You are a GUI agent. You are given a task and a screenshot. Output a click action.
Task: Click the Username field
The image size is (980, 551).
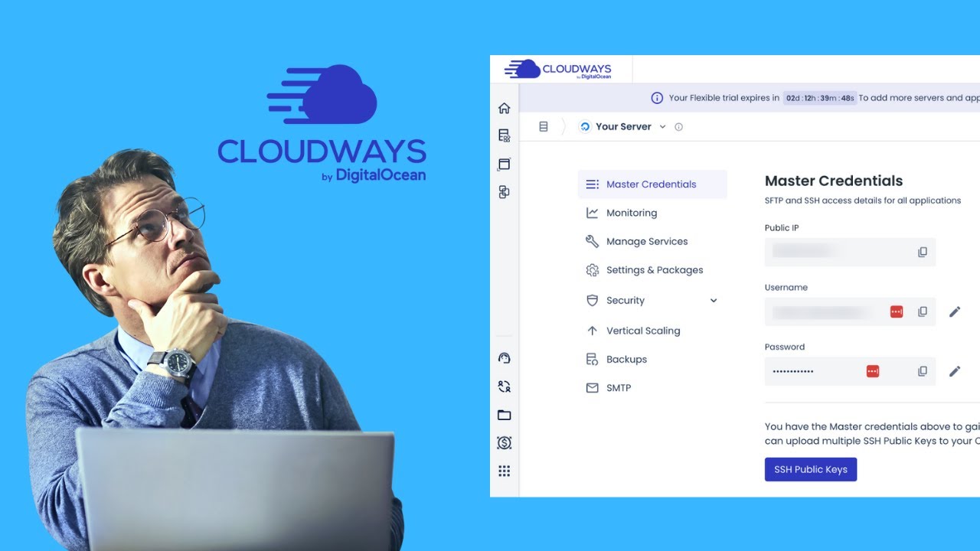click(x=850, y=311)
